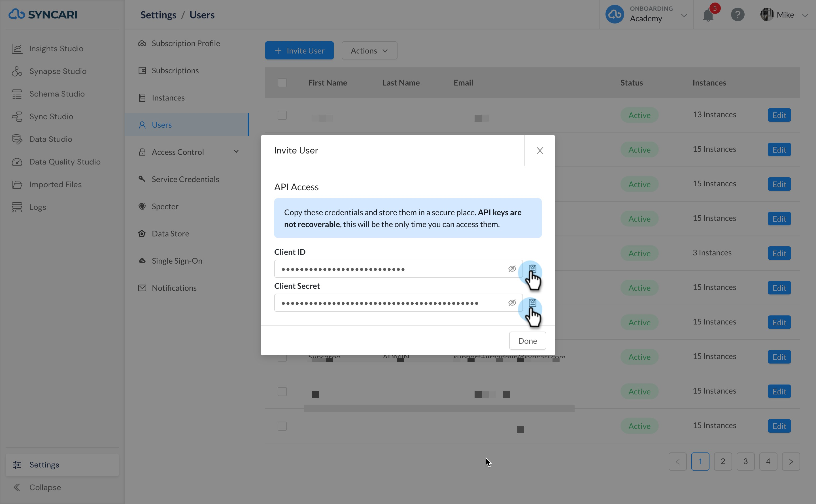
Task: Click the Status column header
Action: [631, 83]
